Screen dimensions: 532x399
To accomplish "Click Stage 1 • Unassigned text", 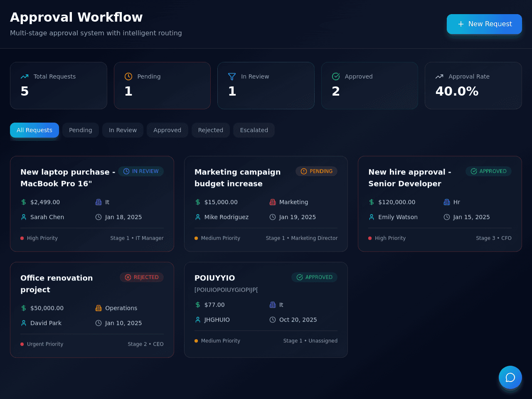I will point(310,341).
